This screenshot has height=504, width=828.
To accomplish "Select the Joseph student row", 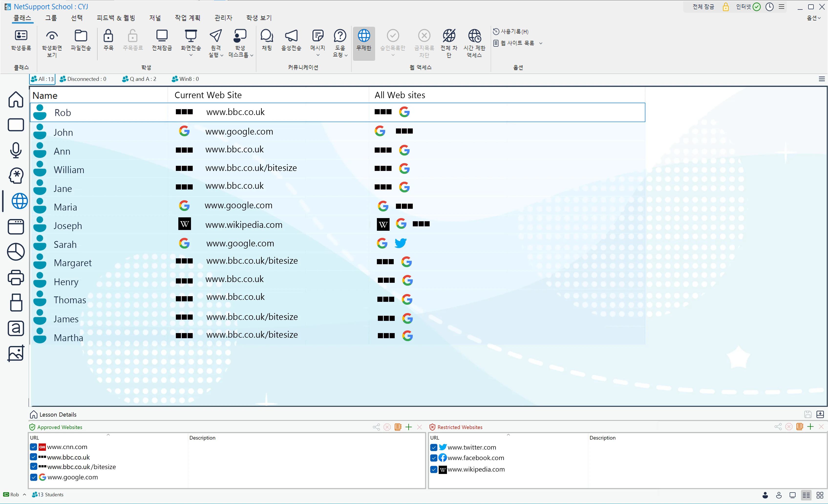I will pyautogui.click(x=68, y=225).
